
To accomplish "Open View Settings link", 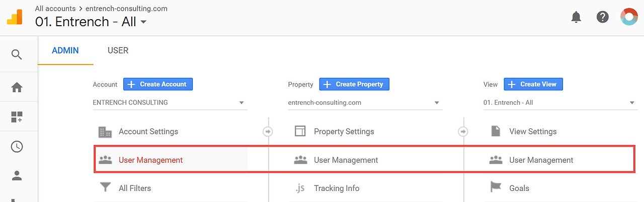I will [533, 131].
